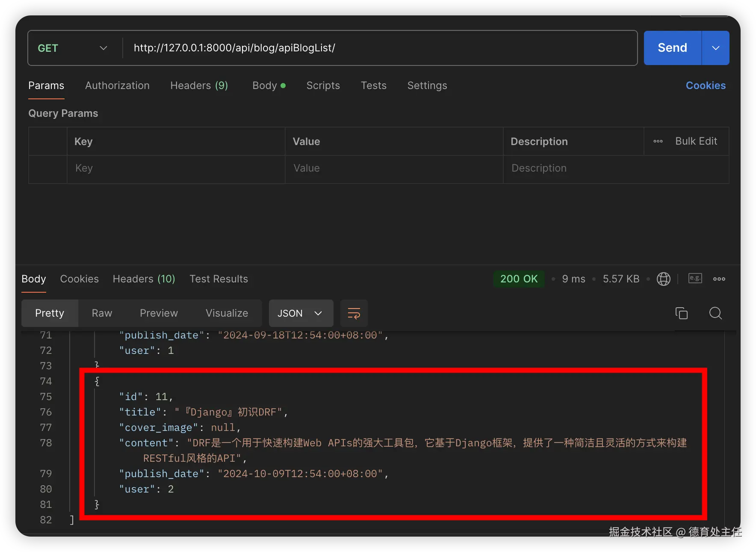Open the Authorization tab

[117, 86]
